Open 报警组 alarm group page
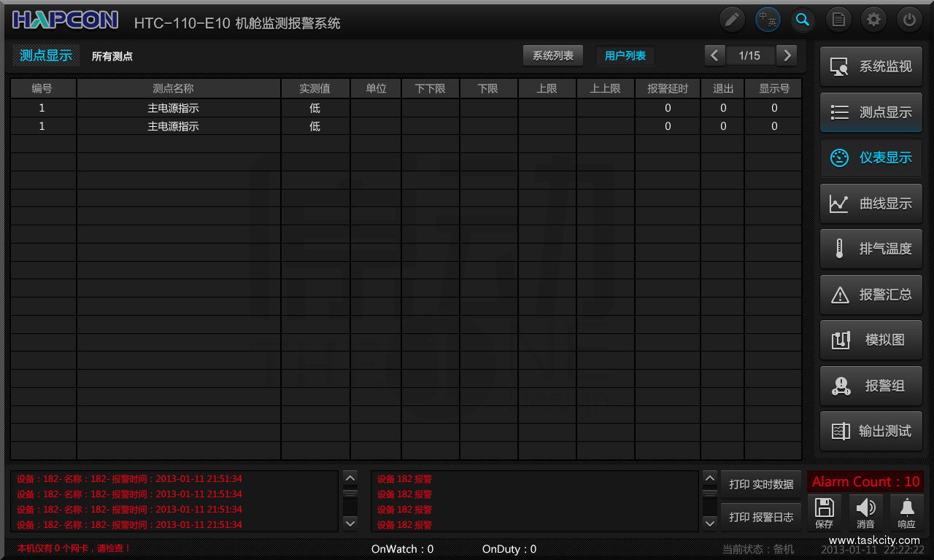 pos(871,386)
